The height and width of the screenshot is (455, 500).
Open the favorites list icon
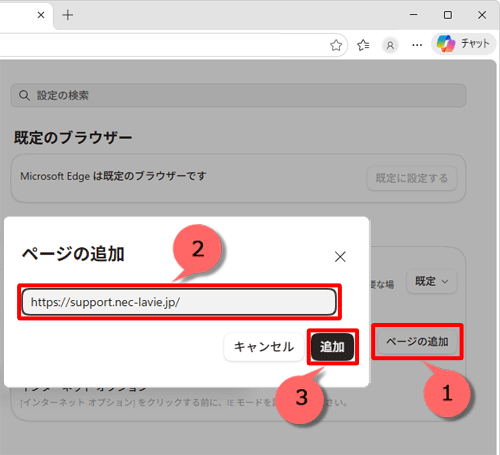[363, 45]
